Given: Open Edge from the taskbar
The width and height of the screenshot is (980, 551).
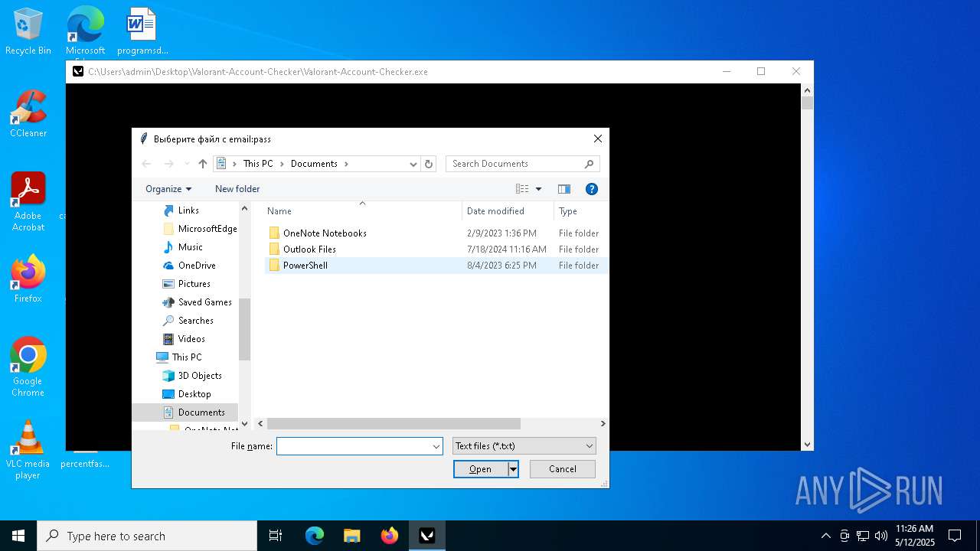Looking at the screenshot, I should pos(315,536).
